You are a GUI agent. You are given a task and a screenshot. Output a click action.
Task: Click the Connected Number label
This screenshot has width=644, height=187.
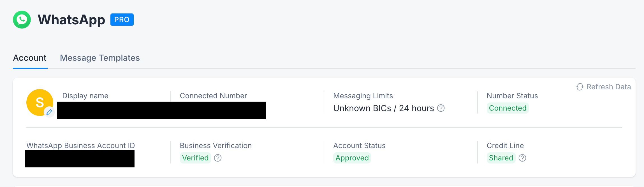tap(214, 96)
